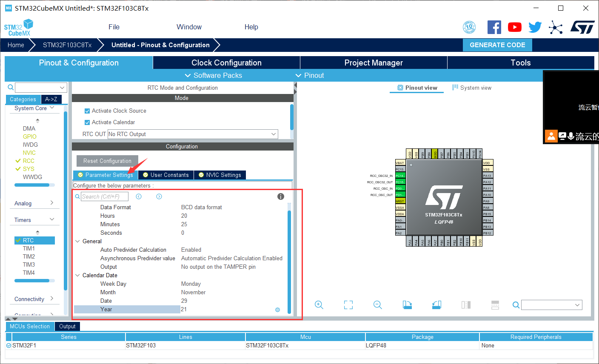Click the info icon in parameter settings
This screenshot has height=364, width=599.
point(280,196)
